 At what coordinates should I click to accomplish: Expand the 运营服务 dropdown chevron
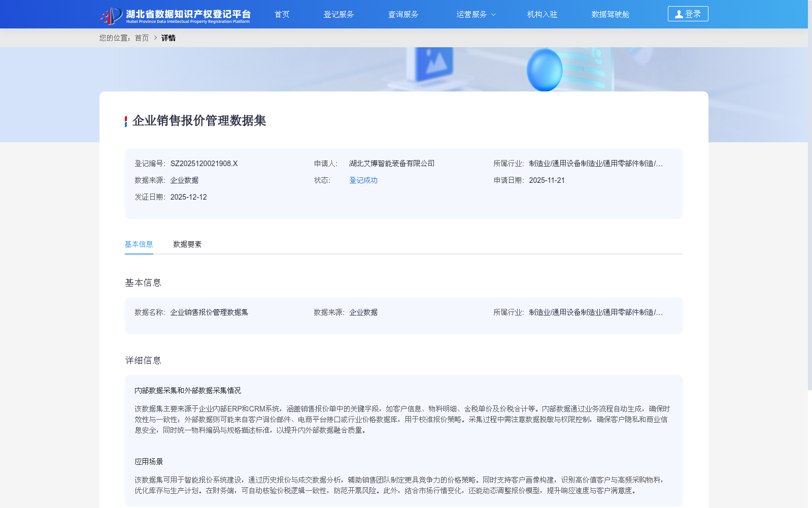[x=493, y=15]
